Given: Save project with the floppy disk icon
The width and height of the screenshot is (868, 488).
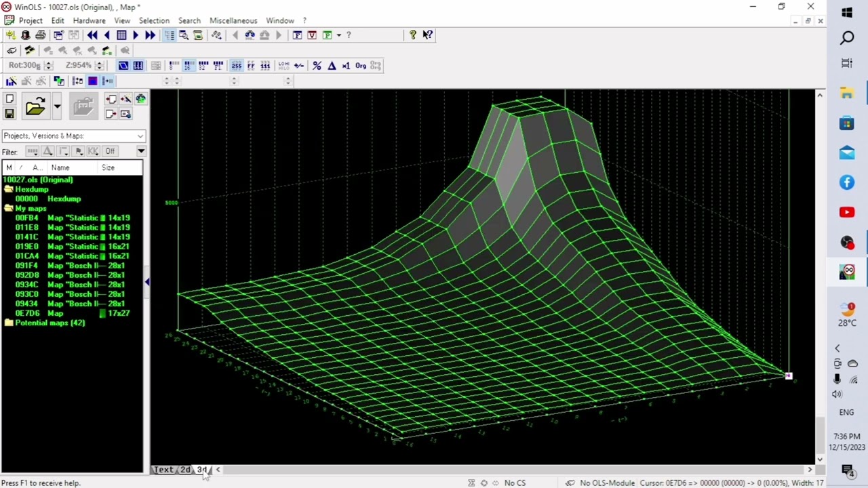Looking at the screenshot, I should (x=9, y=114).
